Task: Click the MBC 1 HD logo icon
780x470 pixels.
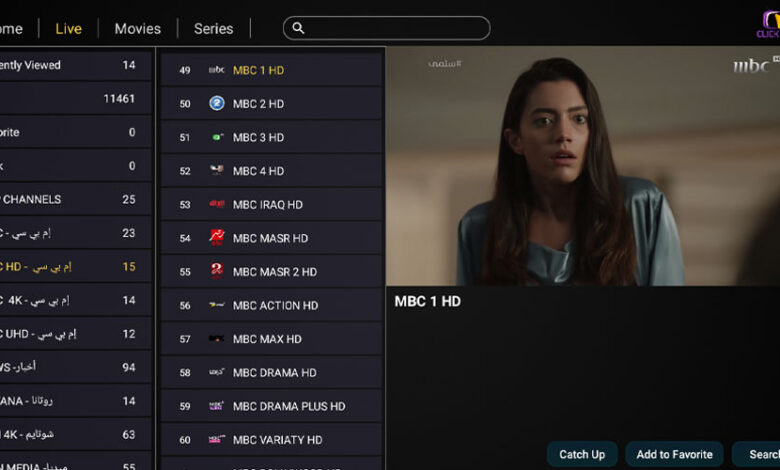Action: coord(216,70)
